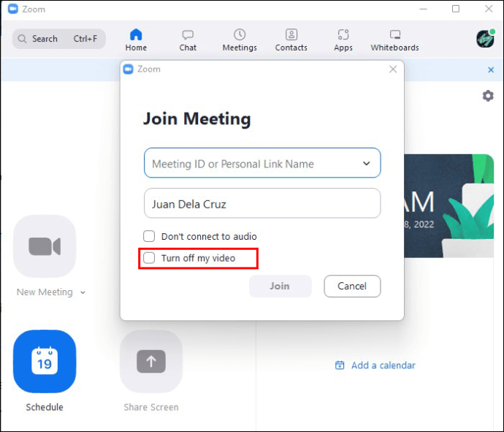504x432 pixels.
Task: Open the Meetings tab
Action: pos(240,40)
